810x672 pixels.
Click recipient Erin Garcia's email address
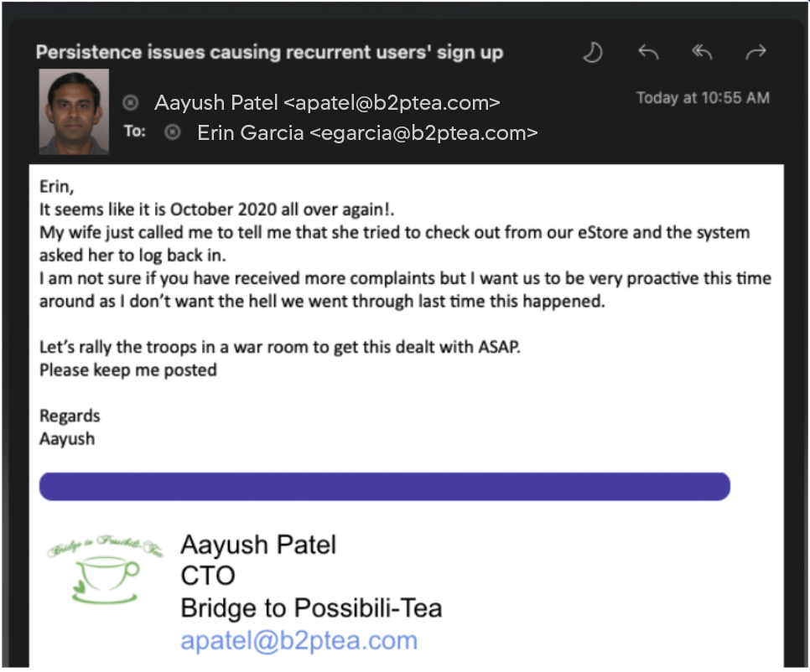coord(367,132)
